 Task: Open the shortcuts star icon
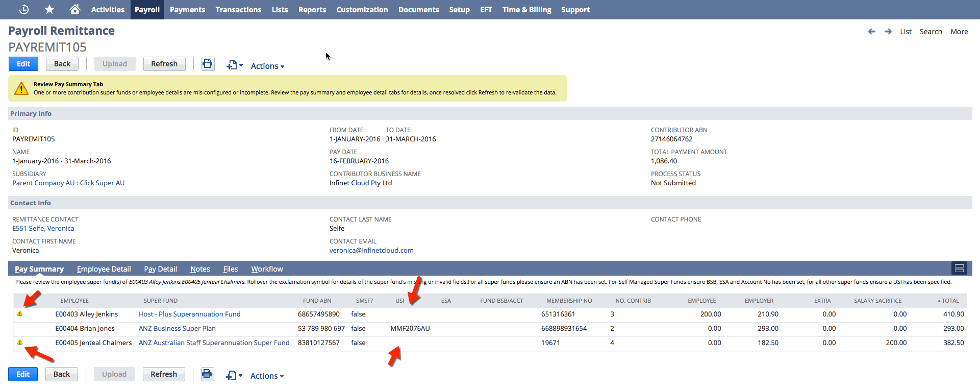[49, 9]
